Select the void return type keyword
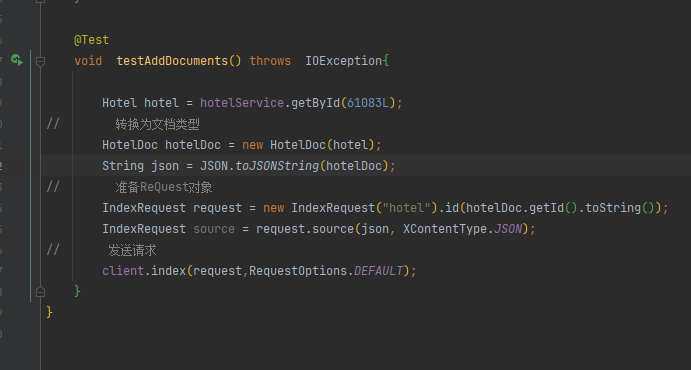691x370 pixels. tap(88, 61)
